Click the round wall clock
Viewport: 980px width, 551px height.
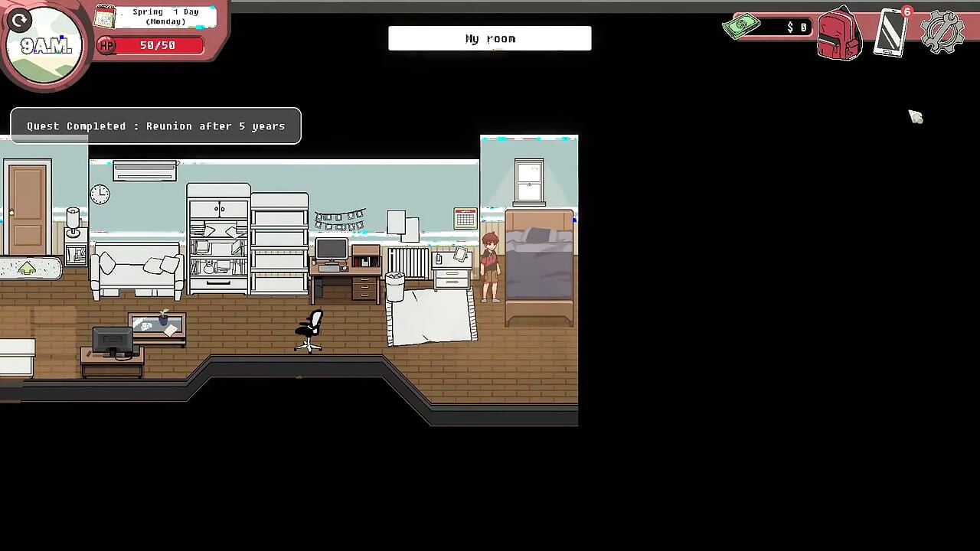pos(100,194)
